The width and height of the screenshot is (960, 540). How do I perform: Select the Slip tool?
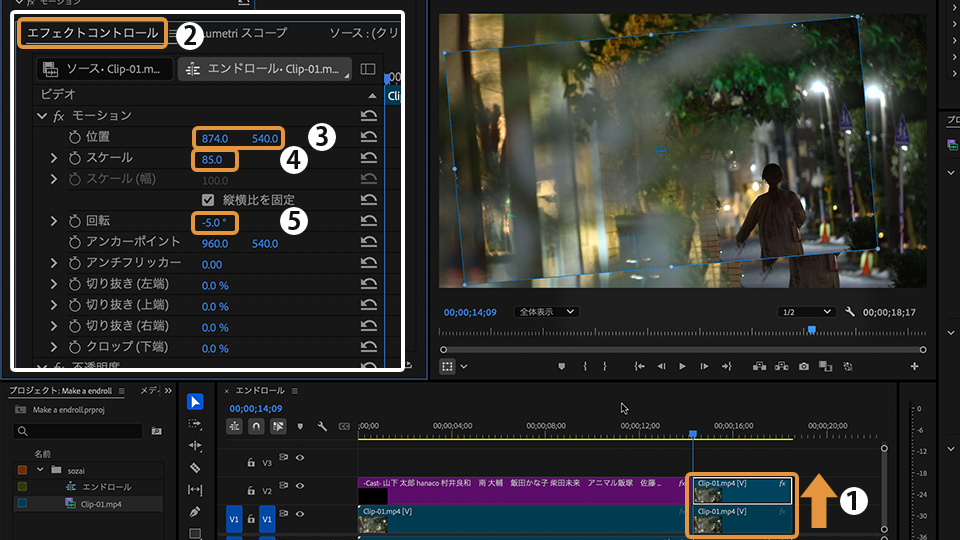[x=195, y=490]
